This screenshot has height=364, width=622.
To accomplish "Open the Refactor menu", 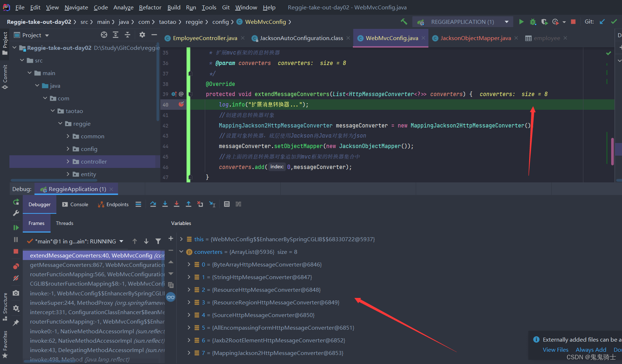I will coord(150,7).
